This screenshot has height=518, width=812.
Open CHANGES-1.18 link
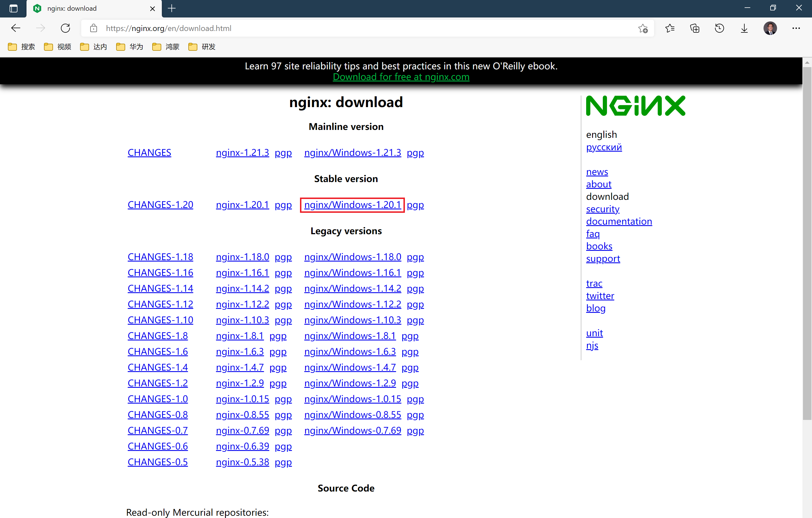(x=160, y=257)
